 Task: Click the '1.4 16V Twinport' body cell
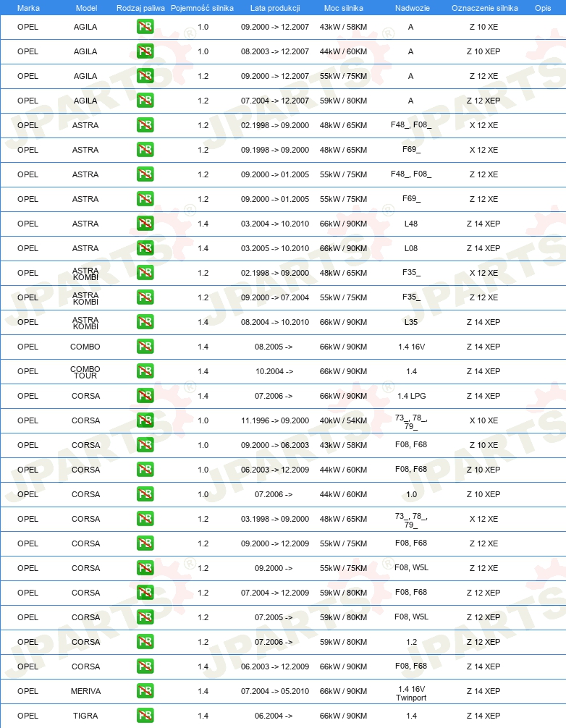point(411,693)
